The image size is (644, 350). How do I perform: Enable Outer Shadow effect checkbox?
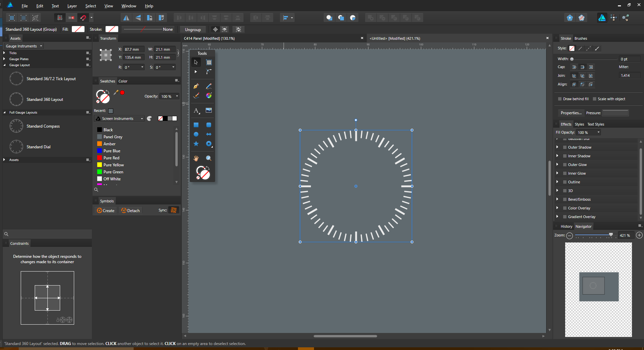tap(565, 147)
